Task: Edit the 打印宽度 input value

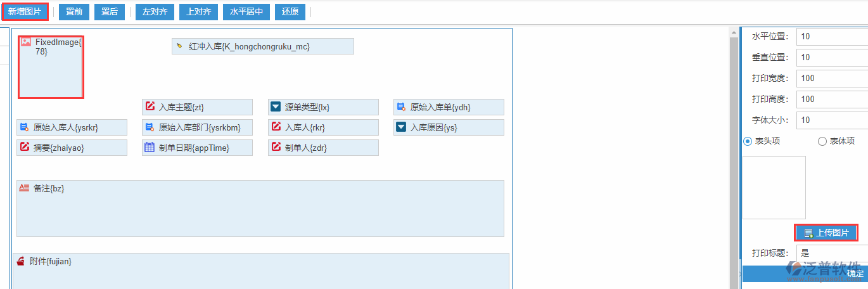Action: pos(832,78)
